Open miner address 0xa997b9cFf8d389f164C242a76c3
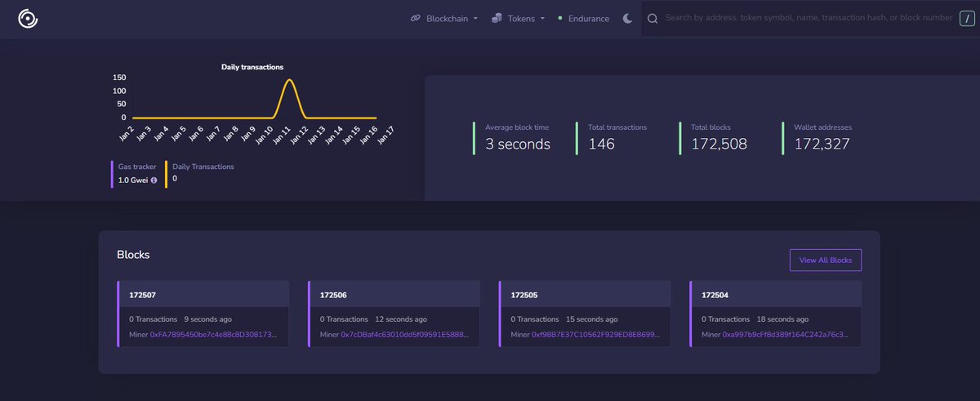Screen dimensions: 980x401 [x=786, y=335]
